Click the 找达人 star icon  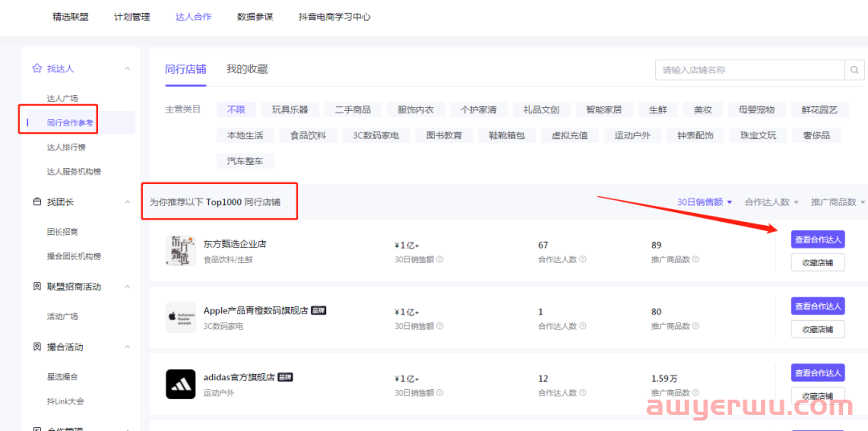pyautogui.click(x=36, y=68)
